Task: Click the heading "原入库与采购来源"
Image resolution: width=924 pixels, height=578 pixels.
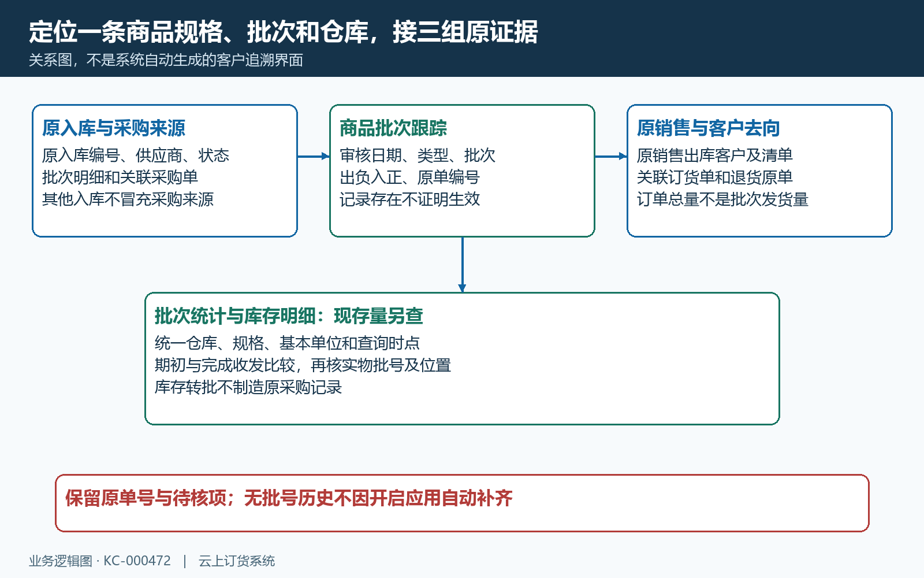Action: click(x=114, y=128)
